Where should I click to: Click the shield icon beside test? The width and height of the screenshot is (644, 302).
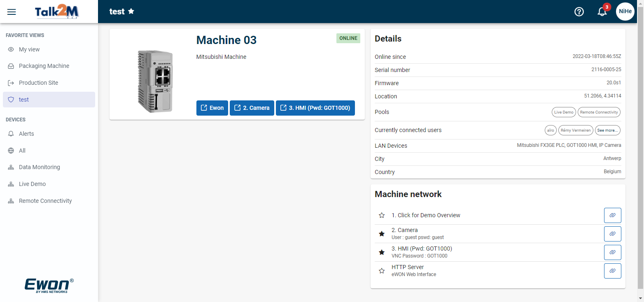(x=11, y=100)
